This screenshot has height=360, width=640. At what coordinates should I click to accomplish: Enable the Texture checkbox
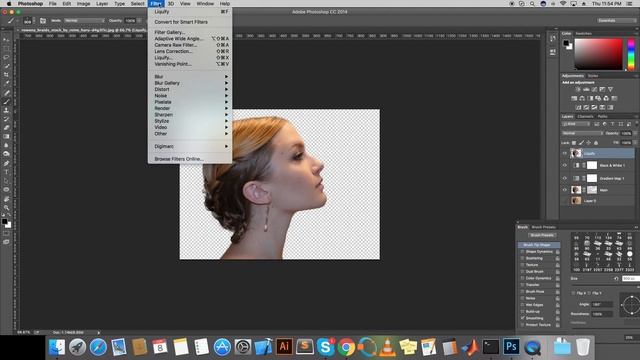tap(522, 265)
